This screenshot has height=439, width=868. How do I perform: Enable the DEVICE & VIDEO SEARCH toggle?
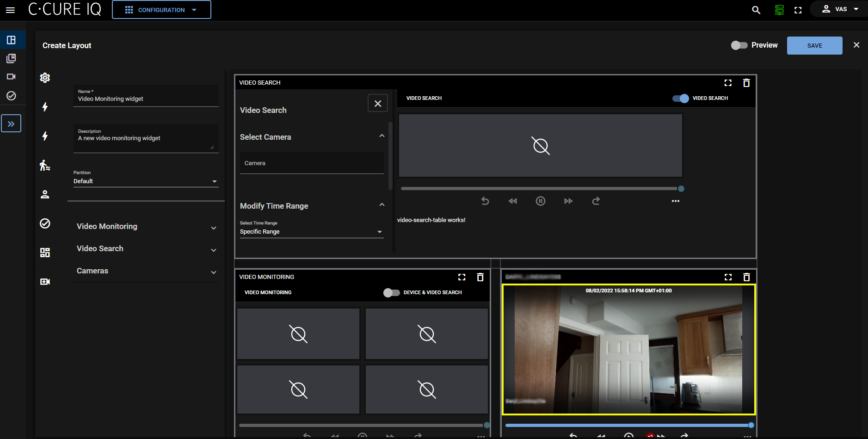[x=391, y=292]
